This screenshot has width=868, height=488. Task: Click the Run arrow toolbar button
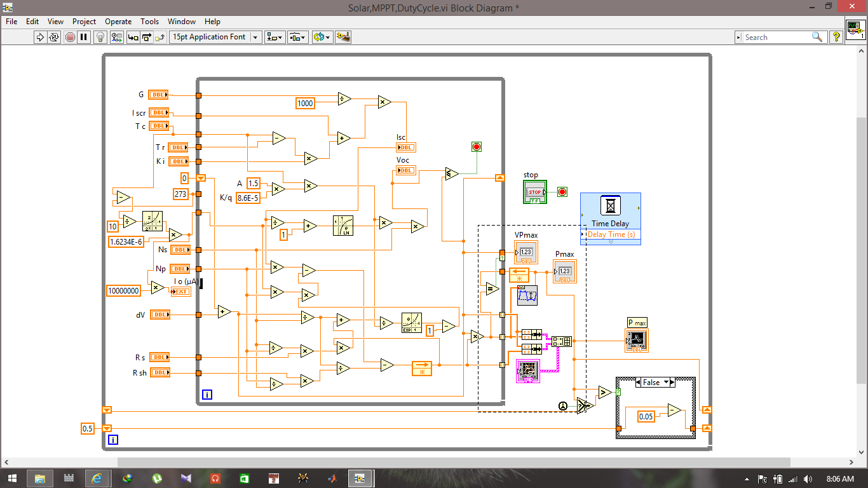41,37
